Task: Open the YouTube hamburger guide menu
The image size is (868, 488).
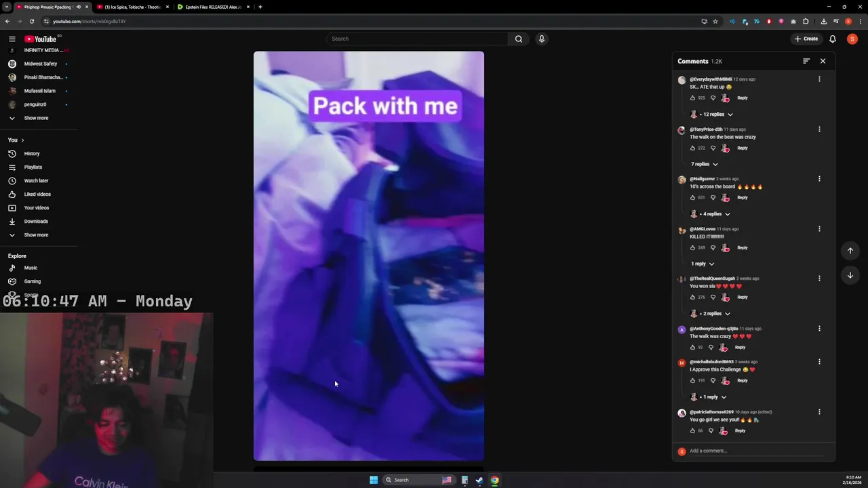Action: click(x=12, y=39)
